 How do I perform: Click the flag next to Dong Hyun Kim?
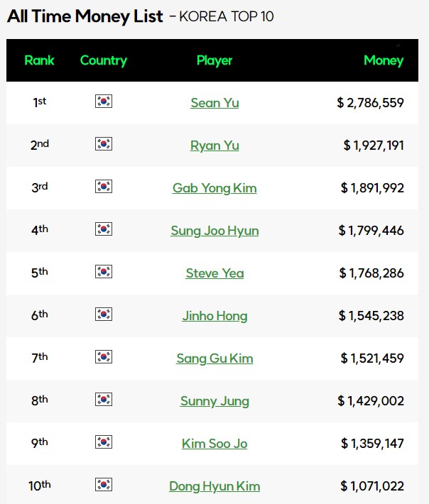point(104,485)
